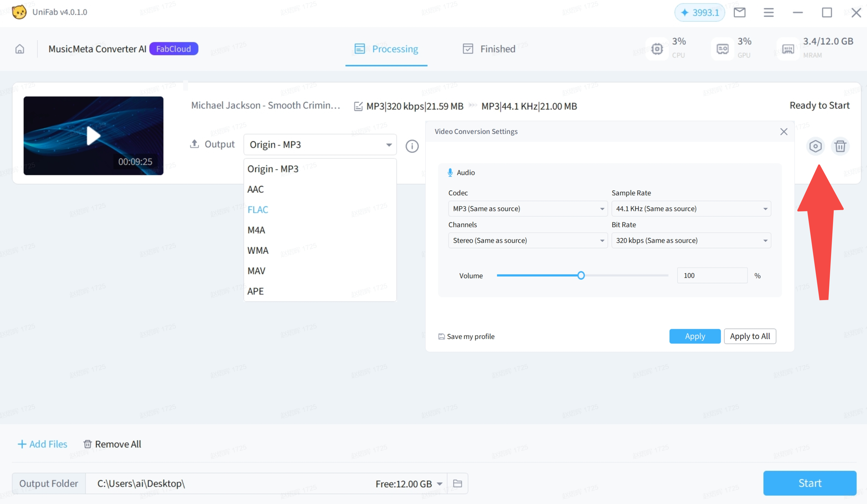Open the mail messages icon
This screenshot has width=867, height=504.
click(739, 13)
